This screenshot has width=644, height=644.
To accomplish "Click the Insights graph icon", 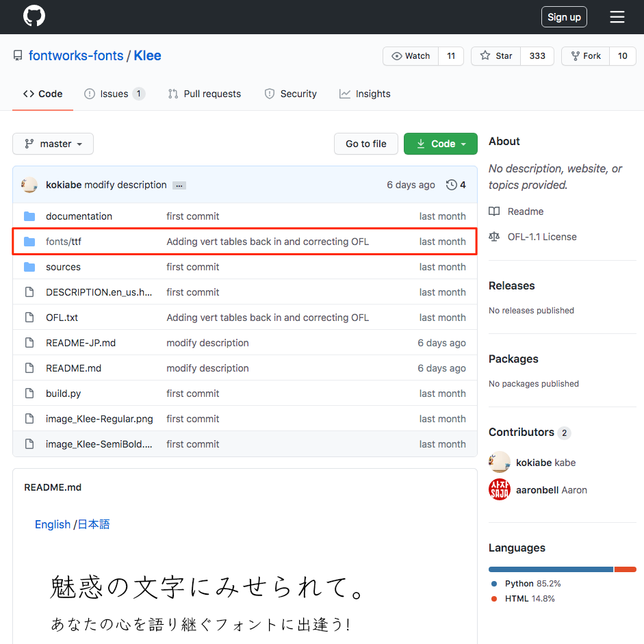I will click(x=345, y=94).
